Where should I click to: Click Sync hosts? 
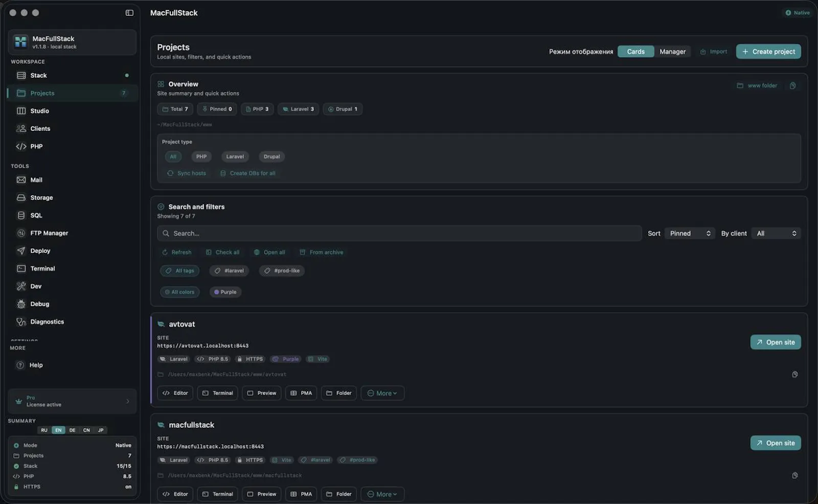click(187, 173)
